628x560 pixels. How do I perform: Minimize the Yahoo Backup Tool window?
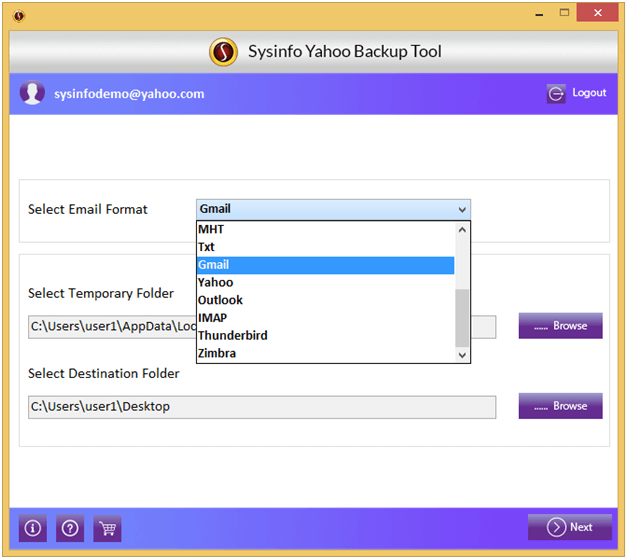click(539, 14)
